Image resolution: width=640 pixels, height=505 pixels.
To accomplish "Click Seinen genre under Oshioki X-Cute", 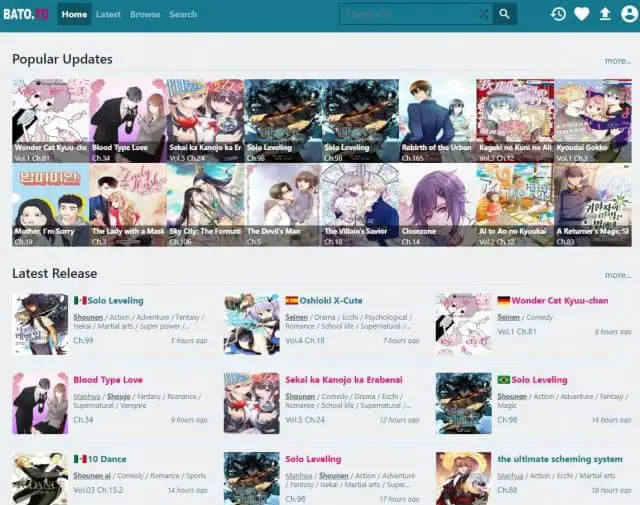I will tap(297, 317).
